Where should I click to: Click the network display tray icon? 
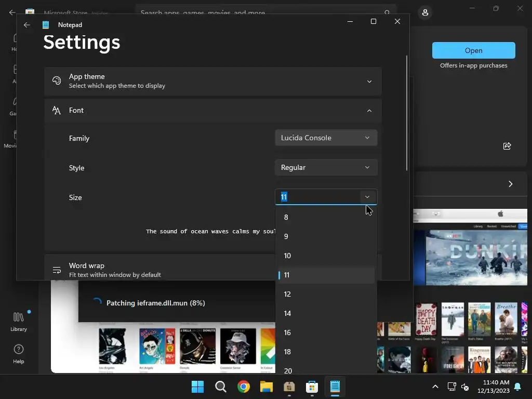451,387
